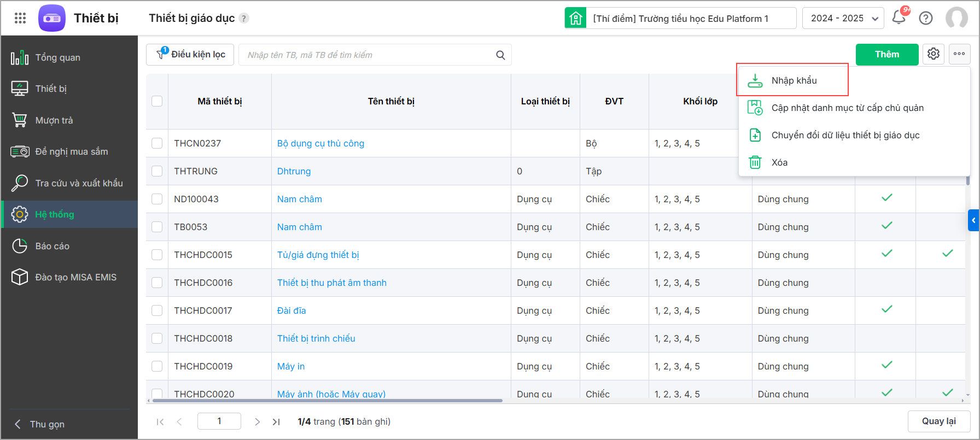This screenshot has width=980, height=440.
Task: Click the three-dot more options button
Action: pos(959,54)
